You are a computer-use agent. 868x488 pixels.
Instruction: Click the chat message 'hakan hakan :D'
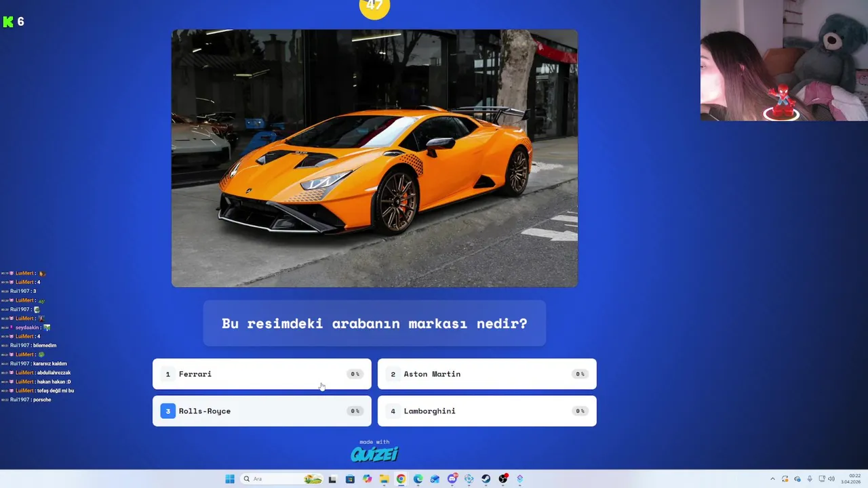(x=54, y=382)
